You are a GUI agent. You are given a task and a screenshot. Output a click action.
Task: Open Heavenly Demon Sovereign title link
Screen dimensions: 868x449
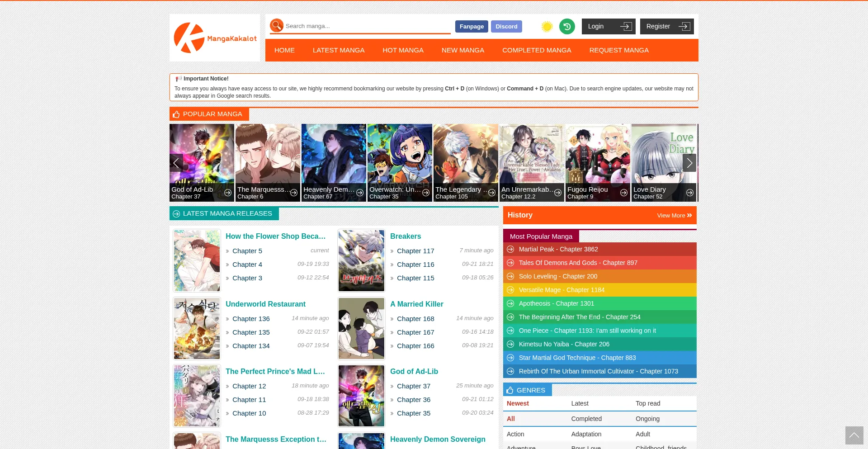coord(438,439)
